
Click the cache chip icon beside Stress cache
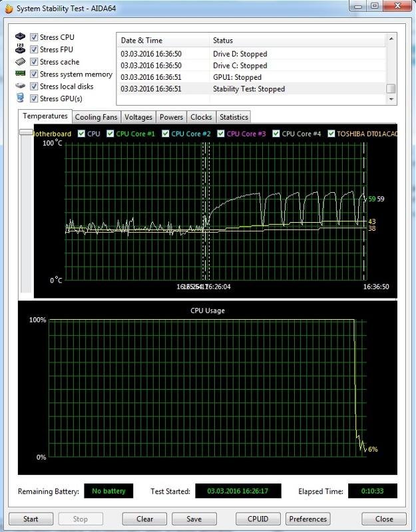(20, 61)
